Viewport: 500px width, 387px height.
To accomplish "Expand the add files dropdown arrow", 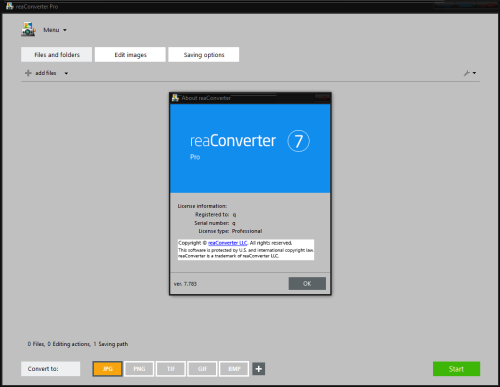I will pos(66,73).
